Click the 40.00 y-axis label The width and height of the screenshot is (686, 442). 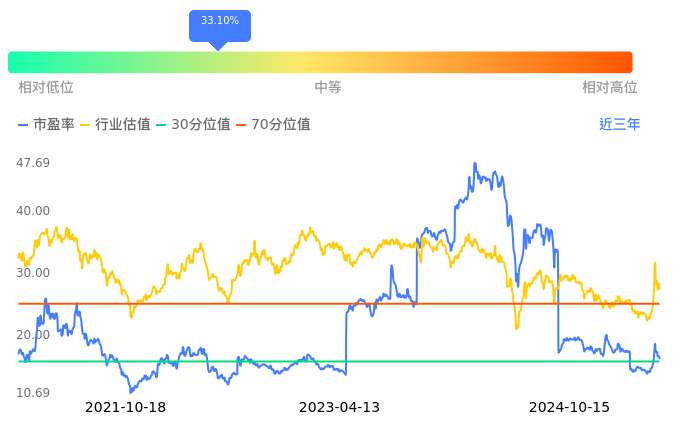coord(34,211)
